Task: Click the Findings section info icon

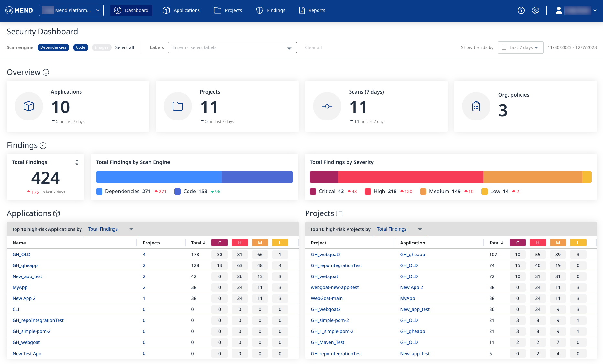Action: coord(43,146)
